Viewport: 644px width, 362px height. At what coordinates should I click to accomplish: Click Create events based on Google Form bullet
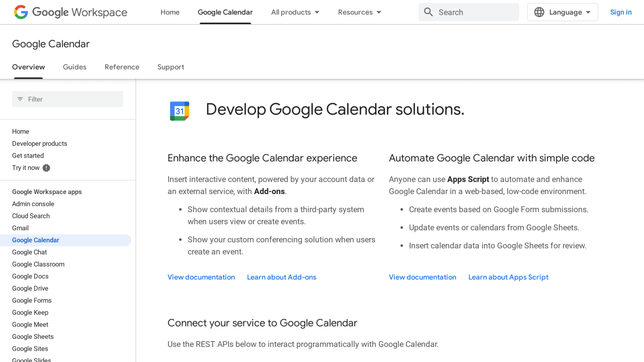click(x=499, y=210)
